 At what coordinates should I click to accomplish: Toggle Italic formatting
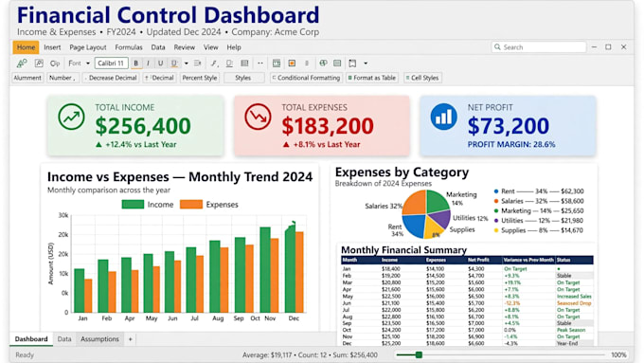(148, 63)
